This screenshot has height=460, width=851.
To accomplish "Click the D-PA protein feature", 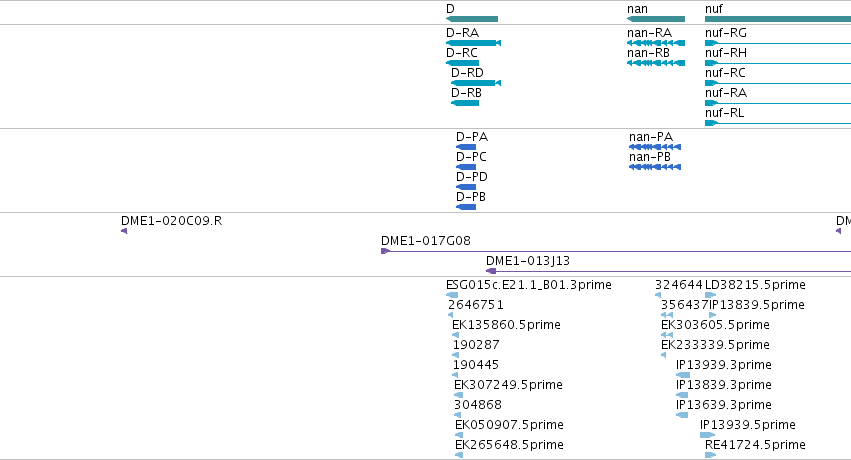I will coord(466,147).
